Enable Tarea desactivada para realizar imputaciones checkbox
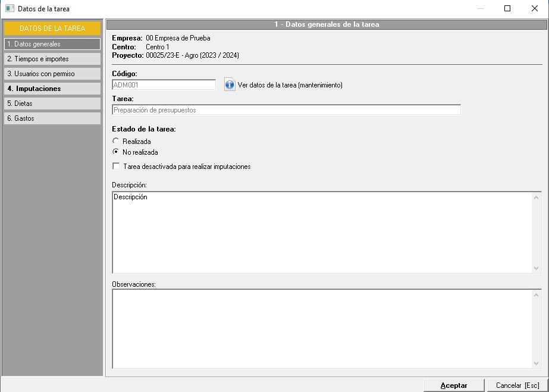 tap(116, 167)
